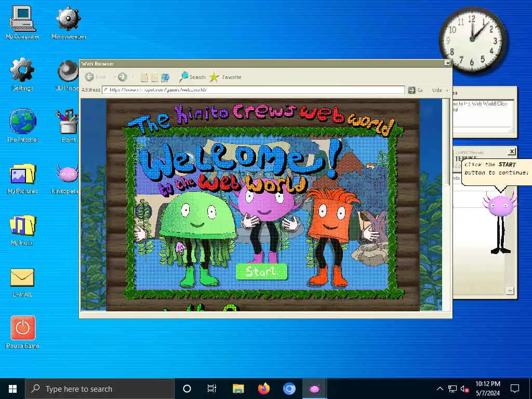The width and height of the screenshot is (532, 399).
Task: Open the Settings gear desktop icon
Action: click(x=22, y=75)
